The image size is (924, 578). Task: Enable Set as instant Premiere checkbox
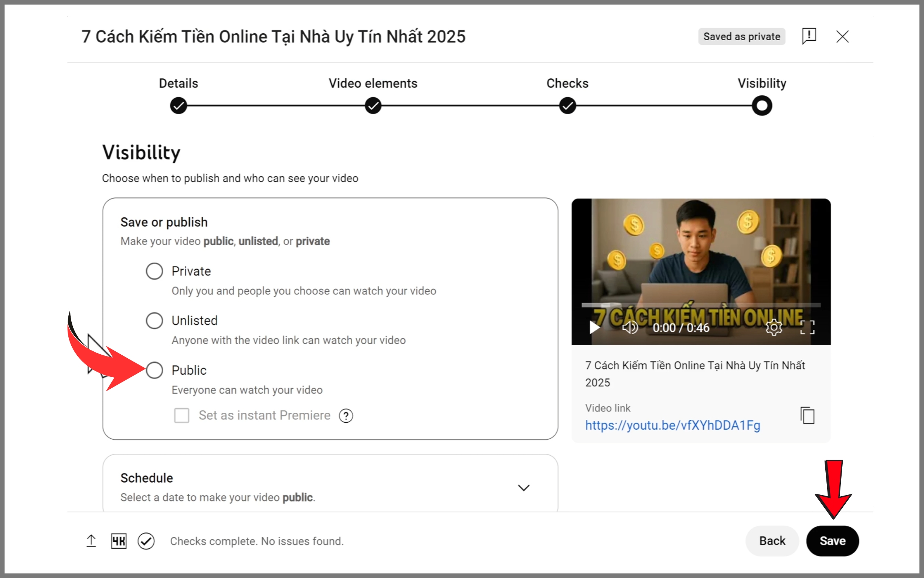click(181, 415)
